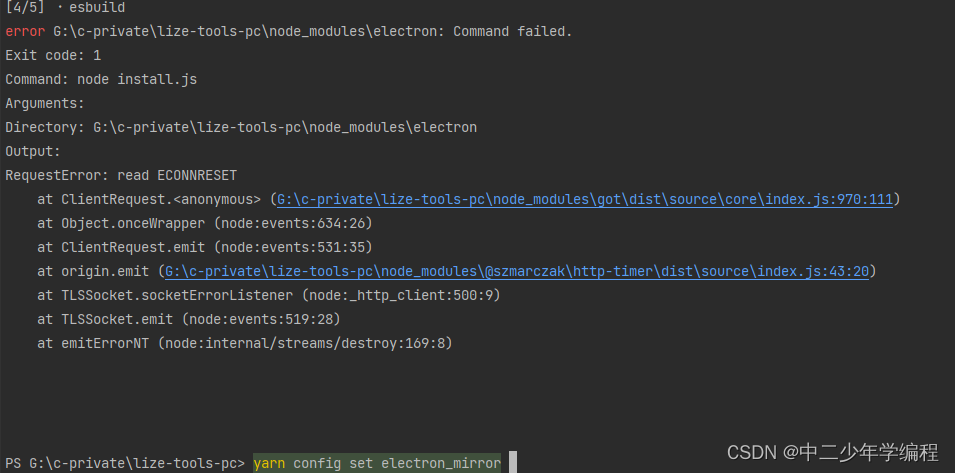Click the 'at ClientRequest.emit' stack line
The height and width of the screenshot is (473, 955).
point(205,247)
